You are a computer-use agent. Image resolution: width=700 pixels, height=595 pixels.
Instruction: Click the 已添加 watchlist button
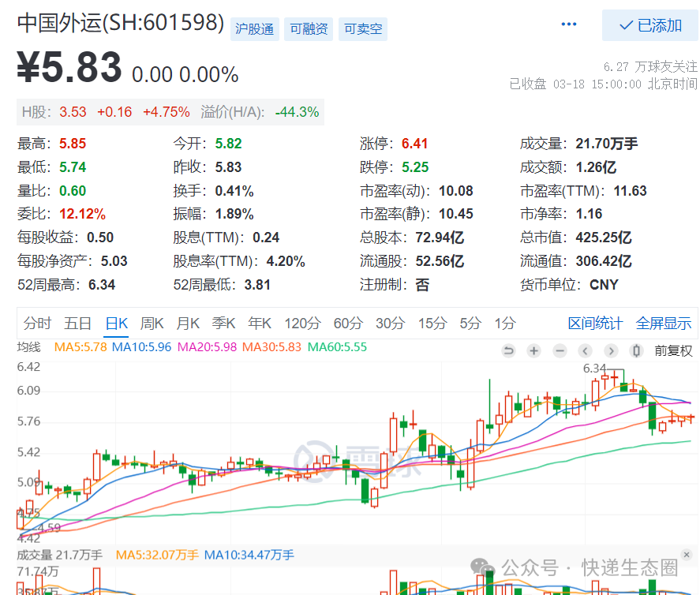tap(650, 25)
